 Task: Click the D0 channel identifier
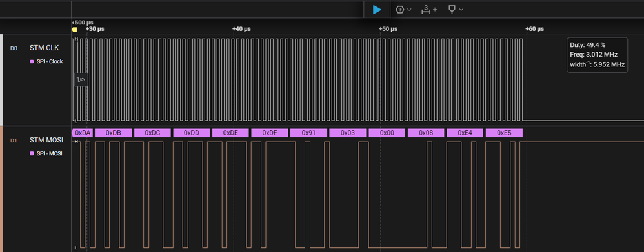tap(14, 48)
